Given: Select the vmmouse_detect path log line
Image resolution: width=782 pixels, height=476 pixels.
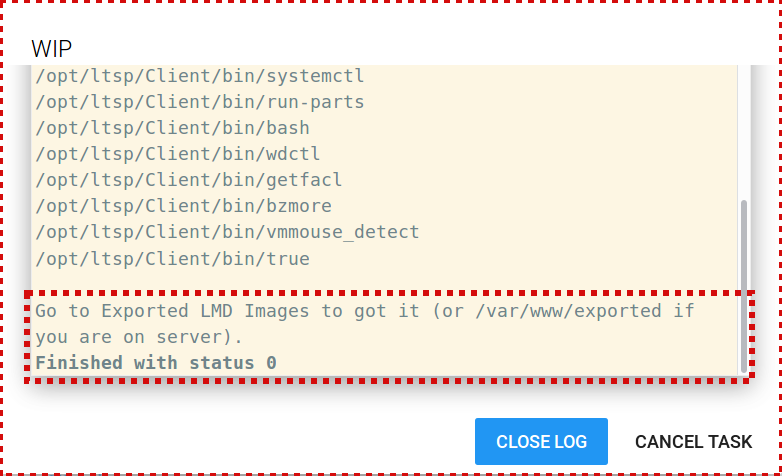Looking at the screenshot, I should pyautogui.click(x=227, y=232).
